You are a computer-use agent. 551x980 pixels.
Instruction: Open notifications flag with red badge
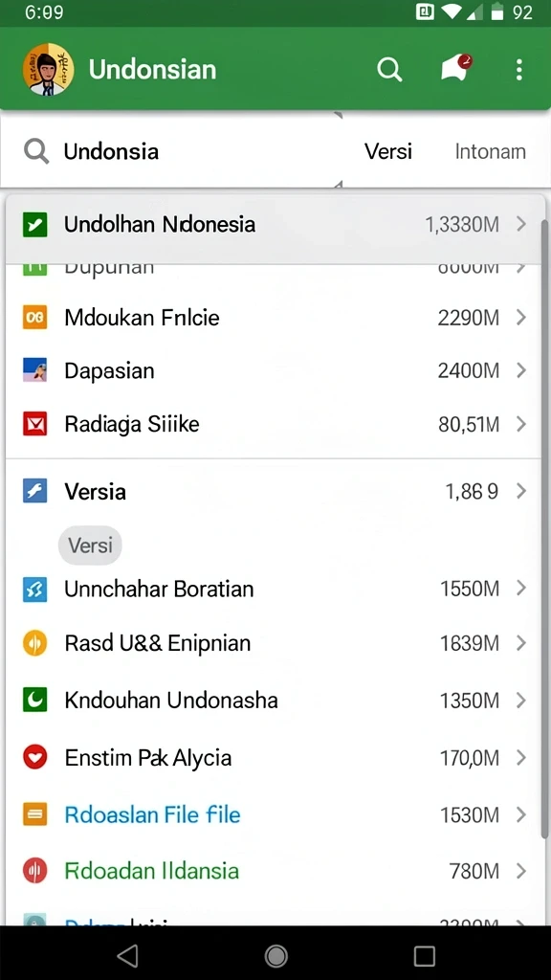point(455,68)
